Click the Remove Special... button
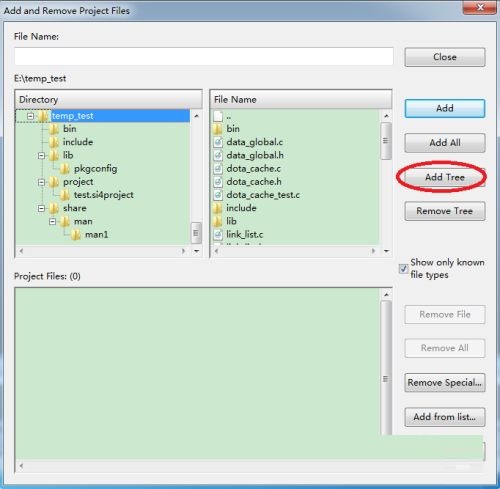500x489 pixels. click(445, 383)
